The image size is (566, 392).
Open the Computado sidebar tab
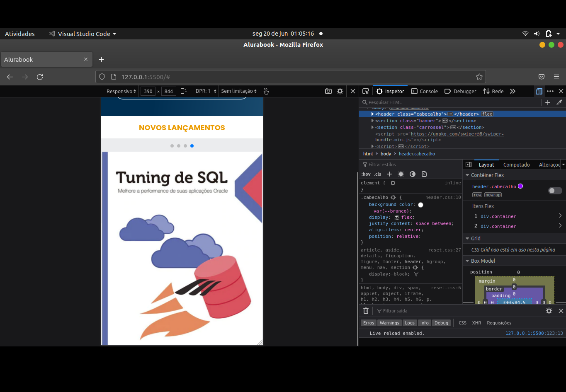(517, 165)
